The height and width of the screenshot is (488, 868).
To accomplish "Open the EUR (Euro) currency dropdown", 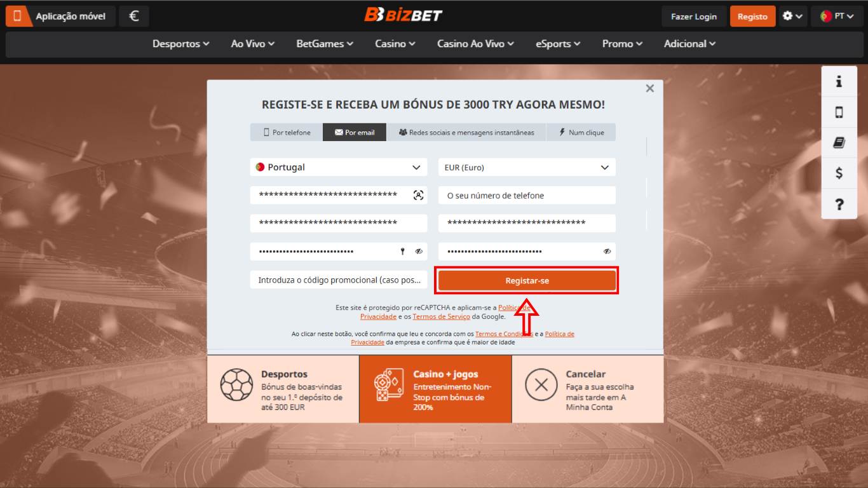I will pos(527,167).
